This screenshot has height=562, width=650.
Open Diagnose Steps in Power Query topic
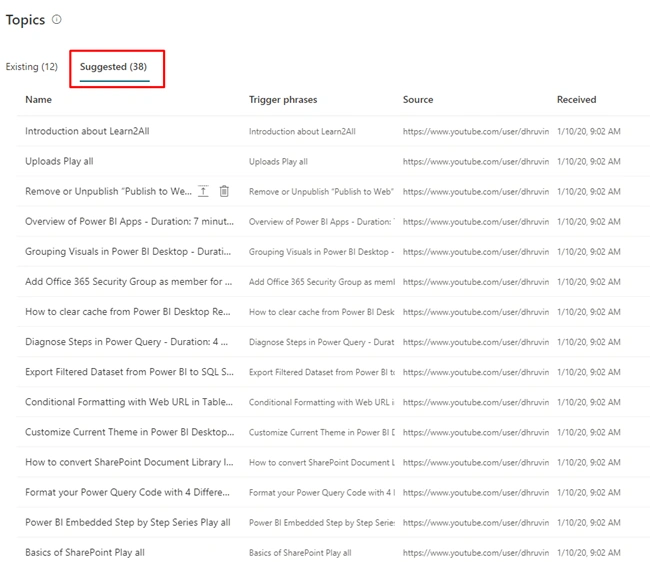tap(126, 342)
